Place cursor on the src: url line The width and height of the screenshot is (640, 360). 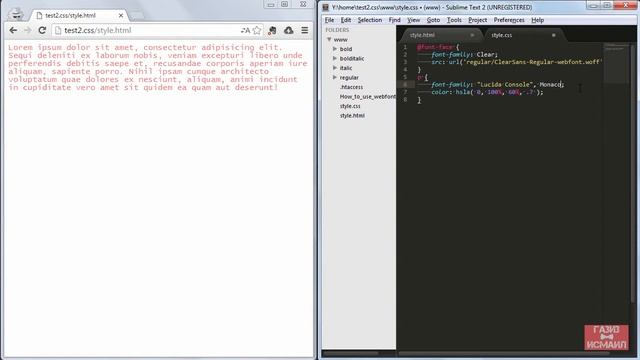(x=517, y=62)
